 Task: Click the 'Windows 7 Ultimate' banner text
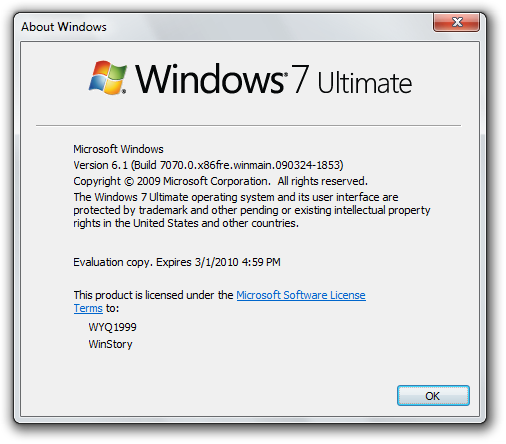coord(274,79)
